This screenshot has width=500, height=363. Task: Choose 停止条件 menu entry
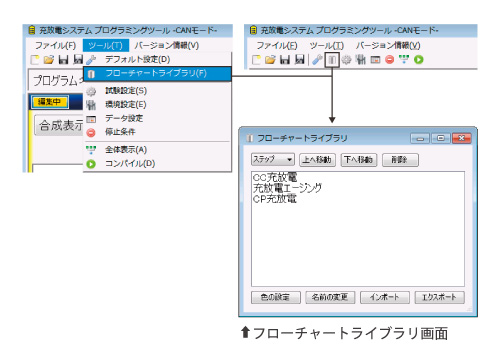point(157,132)
